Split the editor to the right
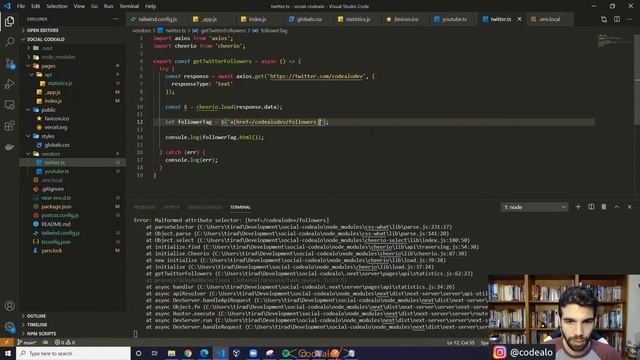The width and height of the screenshot is (640, 360). click(617, 19)
